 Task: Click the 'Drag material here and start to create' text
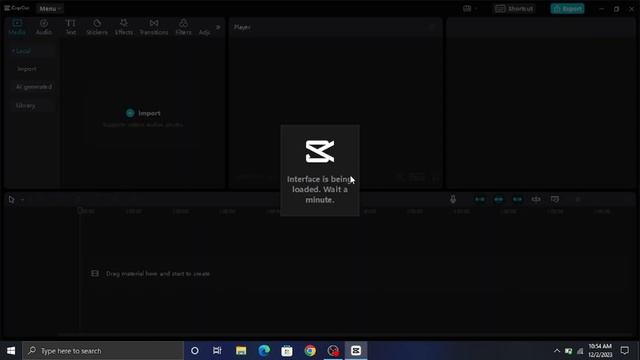click(x=158, y=274)
